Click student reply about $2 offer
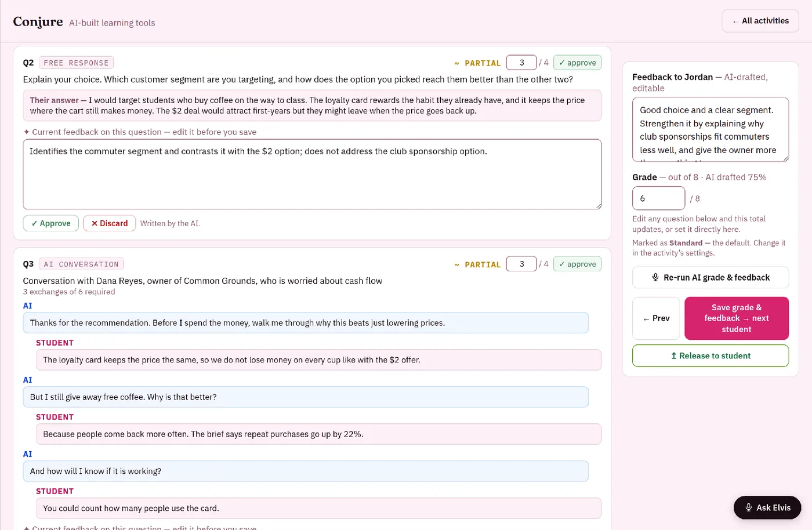This screenshot has height=530, width=812. 318,360
